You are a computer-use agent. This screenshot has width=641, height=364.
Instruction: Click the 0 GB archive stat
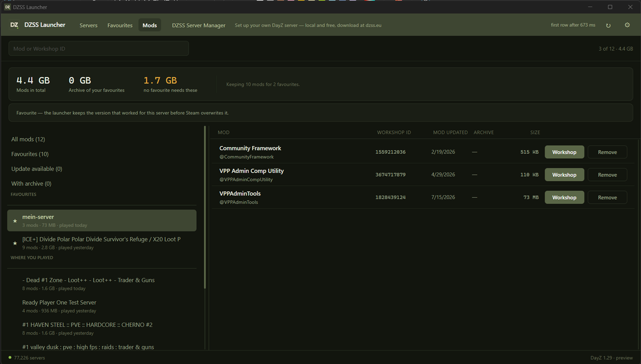[96, 84]
